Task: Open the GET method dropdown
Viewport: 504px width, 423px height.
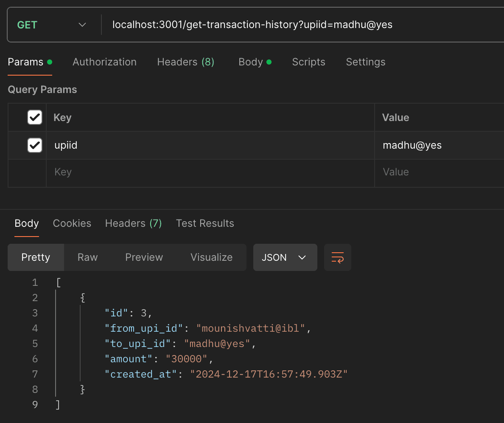Action: click(51, 25)
